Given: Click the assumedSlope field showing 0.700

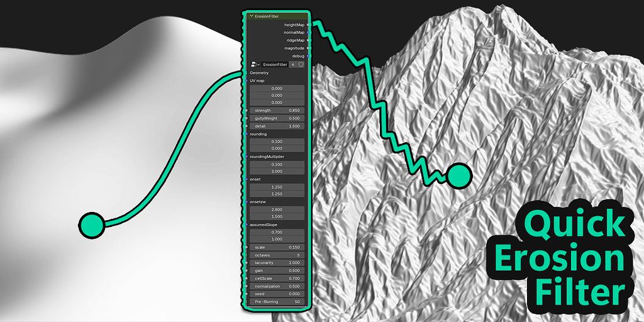Looking at the screenshot, I should (277, 233).
